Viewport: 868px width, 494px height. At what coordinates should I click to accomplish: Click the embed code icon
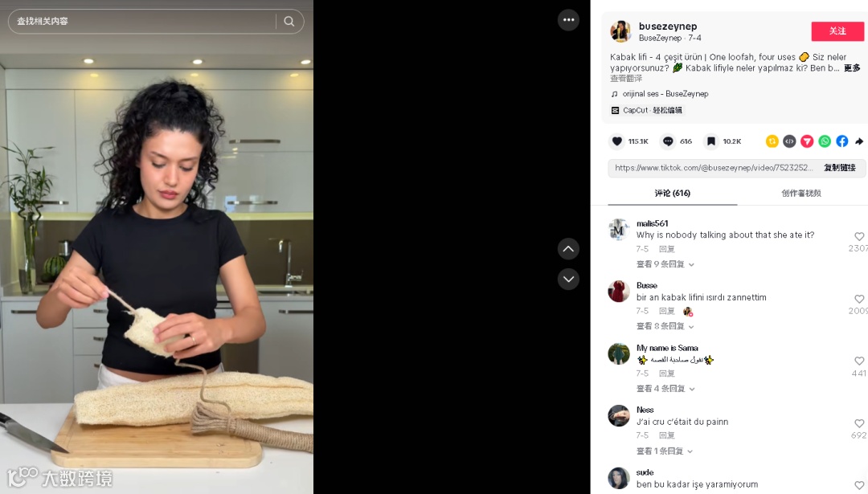tap(789, 141)
